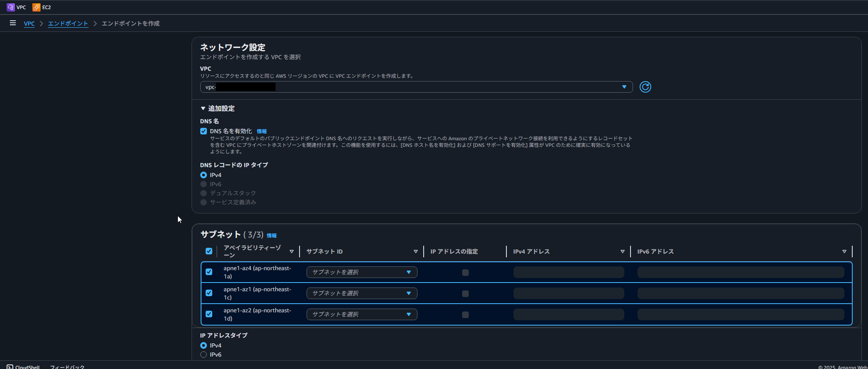Click apne1-az2 (ap-northeast-1d) zone text
This screenshot has height=369, width=868.
(257, 314)
